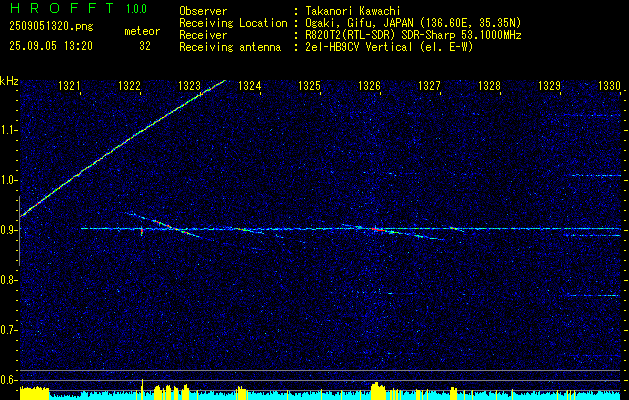Click the 0.8 kHz frequency label
The image size is (629, 400).
tap(9, 280)
